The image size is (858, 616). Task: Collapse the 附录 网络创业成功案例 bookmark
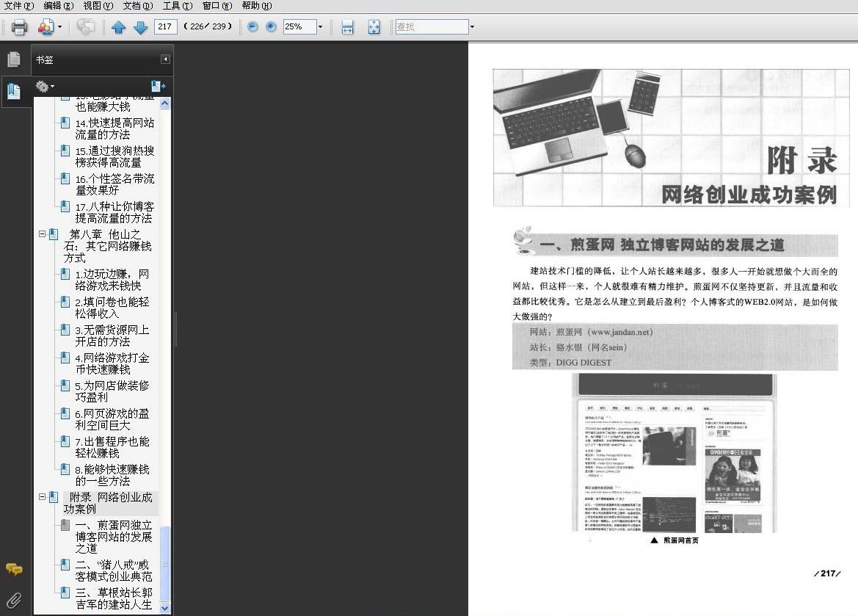pos(42,496)
